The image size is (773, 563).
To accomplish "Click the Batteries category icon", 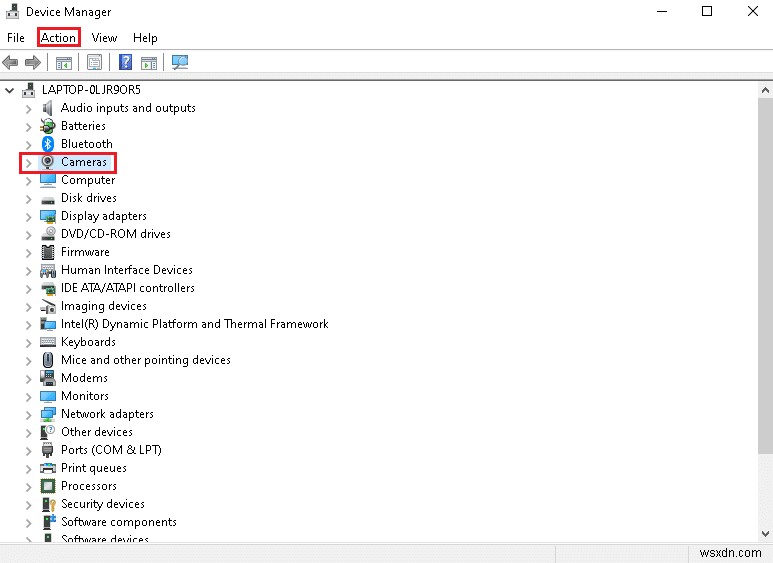I will 48,126.
